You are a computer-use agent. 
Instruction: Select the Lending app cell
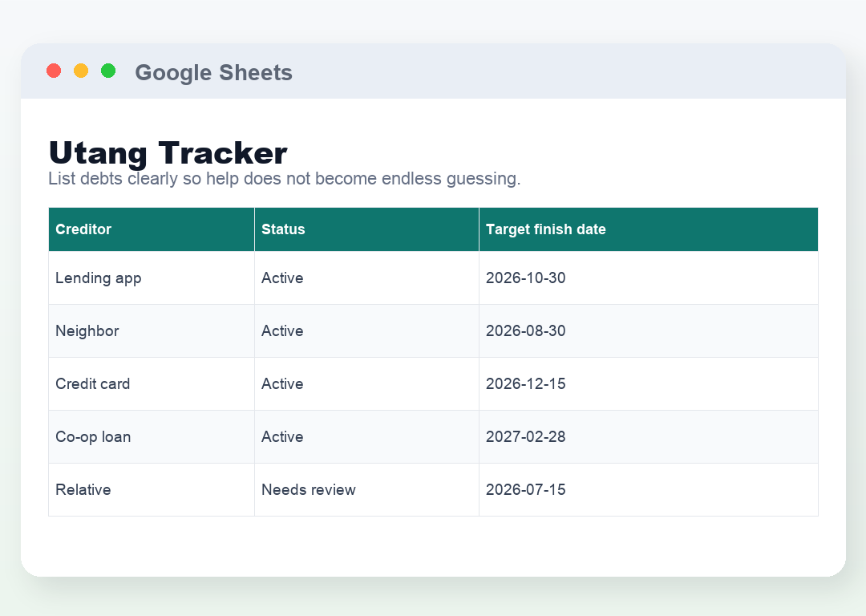[x=152, y=278]
